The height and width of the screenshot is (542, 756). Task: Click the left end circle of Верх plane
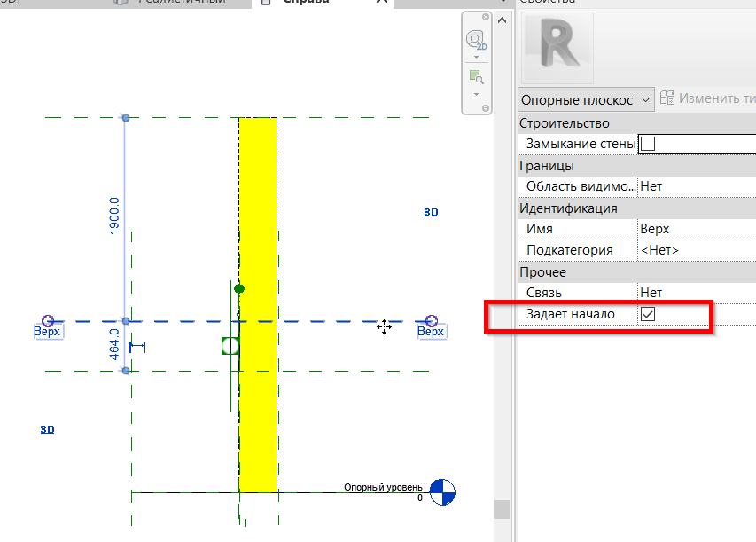point(47,320)
